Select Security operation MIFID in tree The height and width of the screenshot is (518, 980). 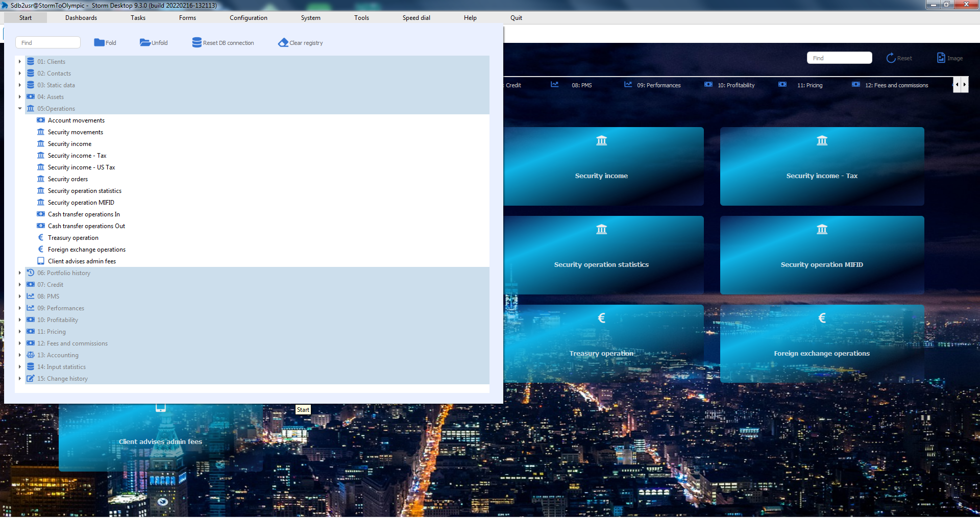pyautogui.click(x=81, y=202)
